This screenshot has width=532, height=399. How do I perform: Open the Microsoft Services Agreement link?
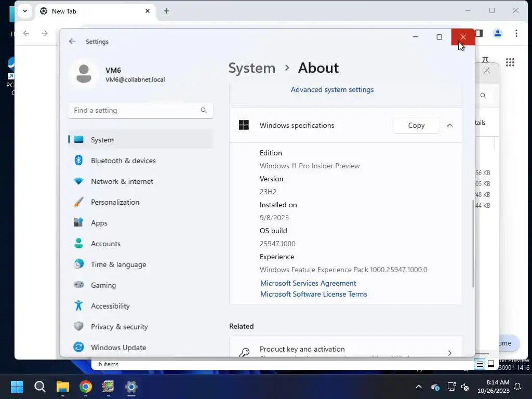click(308, 283)
